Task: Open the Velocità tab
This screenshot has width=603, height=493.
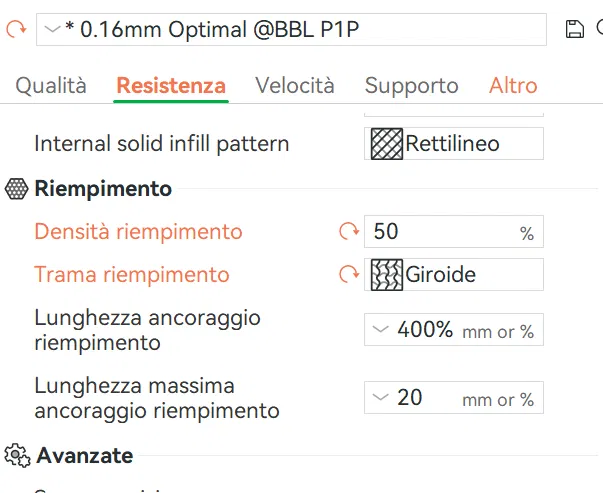Action: click(x=295, y=86)
